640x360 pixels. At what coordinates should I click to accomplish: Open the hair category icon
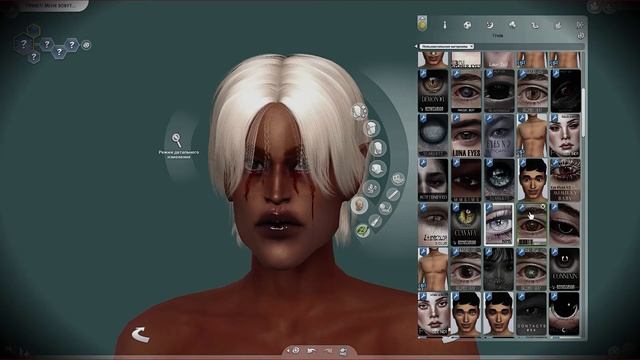coord(371,128)
